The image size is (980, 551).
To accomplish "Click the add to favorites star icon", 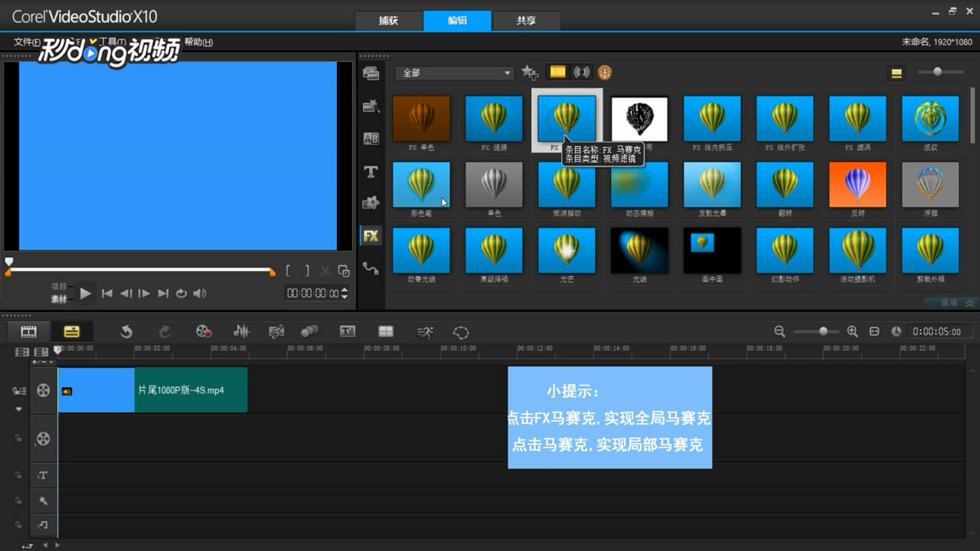I will 530,72.
